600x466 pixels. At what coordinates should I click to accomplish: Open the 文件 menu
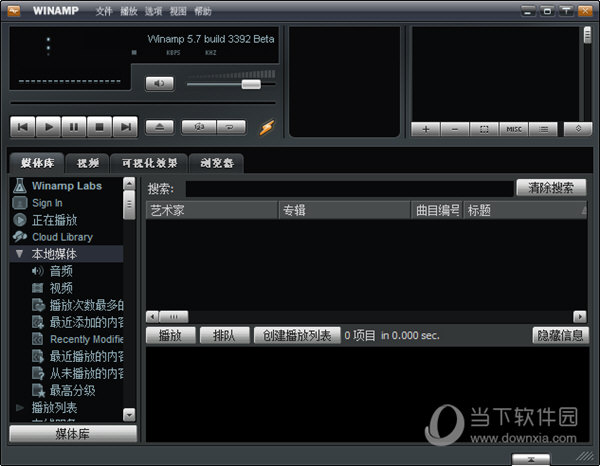tap(104, 11)
